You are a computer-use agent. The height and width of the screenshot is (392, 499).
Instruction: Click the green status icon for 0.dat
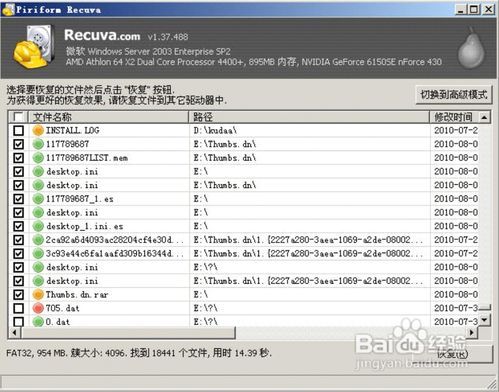38,322
